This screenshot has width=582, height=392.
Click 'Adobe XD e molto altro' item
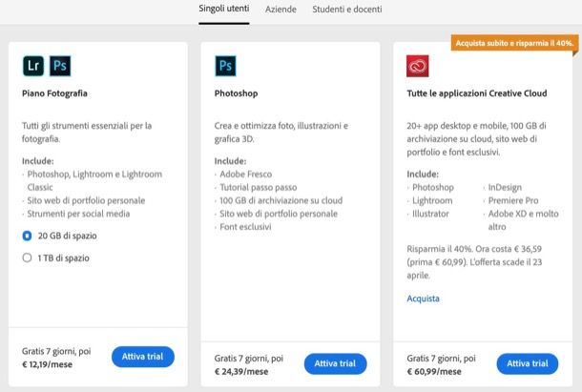(x=524, y=220)
